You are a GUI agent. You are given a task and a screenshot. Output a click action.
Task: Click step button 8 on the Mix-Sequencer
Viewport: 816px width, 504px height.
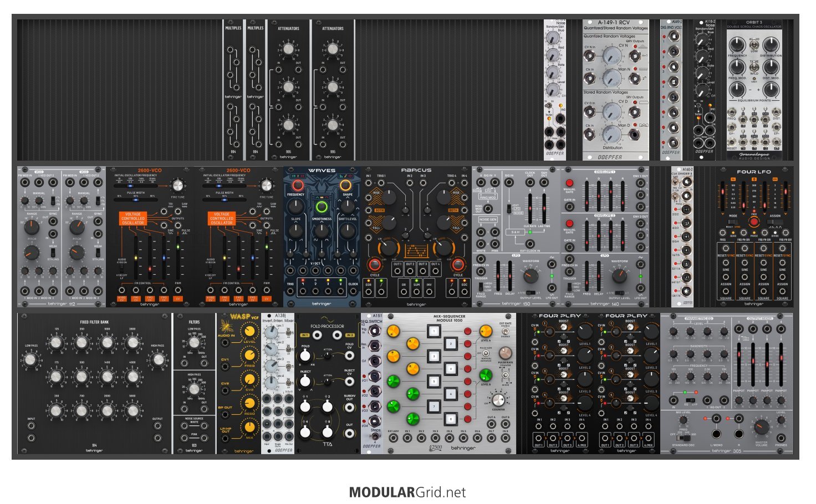pyautogui.click(x=451, y=419)
